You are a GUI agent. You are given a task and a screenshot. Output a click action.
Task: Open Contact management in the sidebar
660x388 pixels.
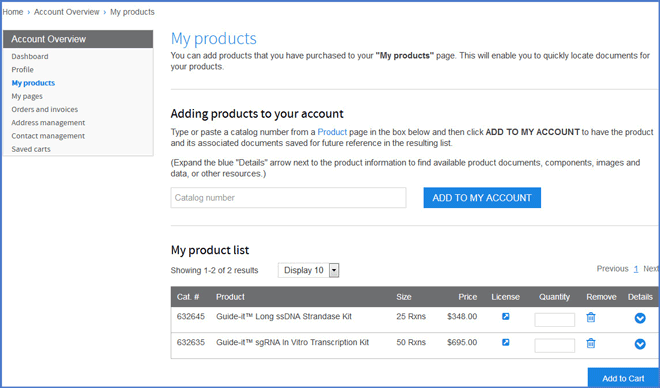(48, 136)
